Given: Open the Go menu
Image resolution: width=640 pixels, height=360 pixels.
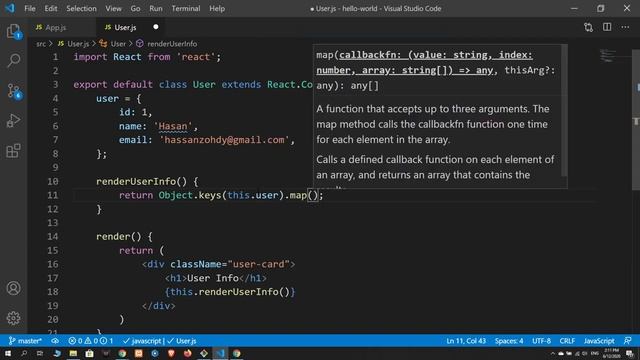Looking at the screenshot, I should pos(135,8).
